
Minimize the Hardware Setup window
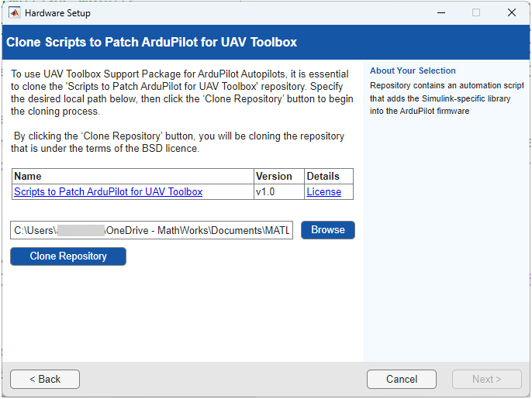[440, 13]
